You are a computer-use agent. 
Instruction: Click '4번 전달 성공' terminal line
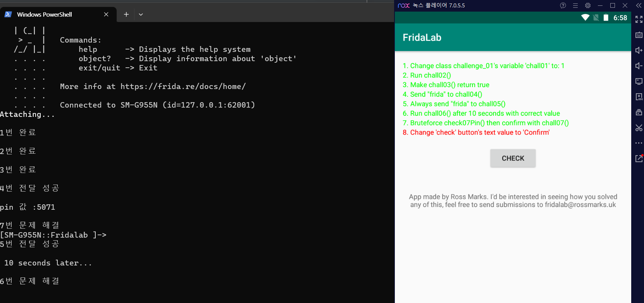[x=29, y=188]
